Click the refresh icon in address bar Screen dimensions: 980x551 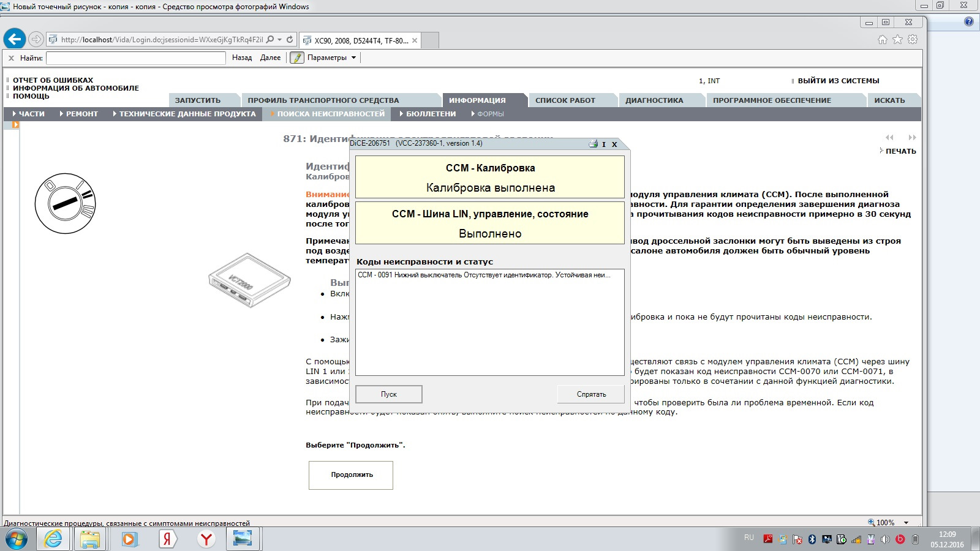(290, 39)
